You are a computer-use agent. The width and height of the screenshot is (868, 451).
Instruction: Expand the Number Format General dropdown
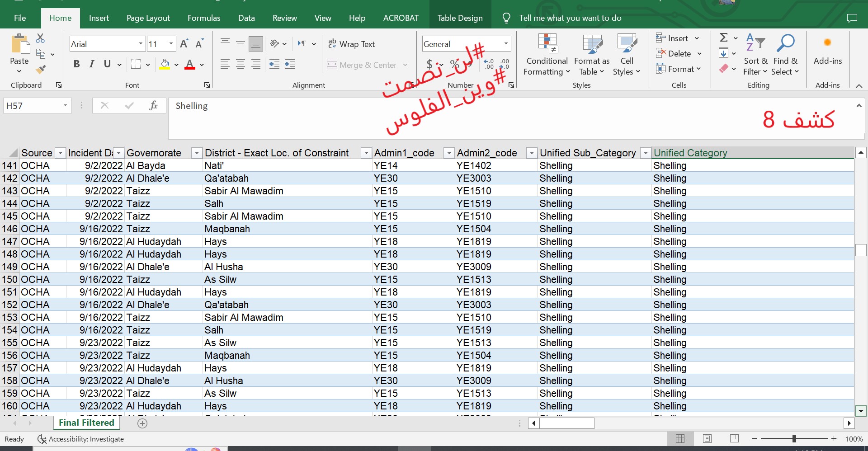[506, 44]
